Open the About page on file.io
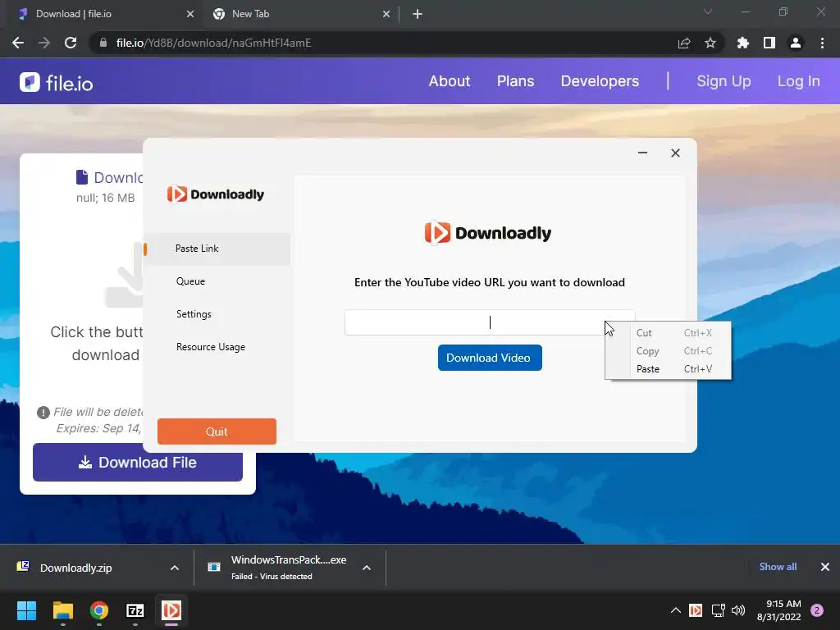Image resolution: width=840 pixels, height=630 pixels. (x=449, y=81)
